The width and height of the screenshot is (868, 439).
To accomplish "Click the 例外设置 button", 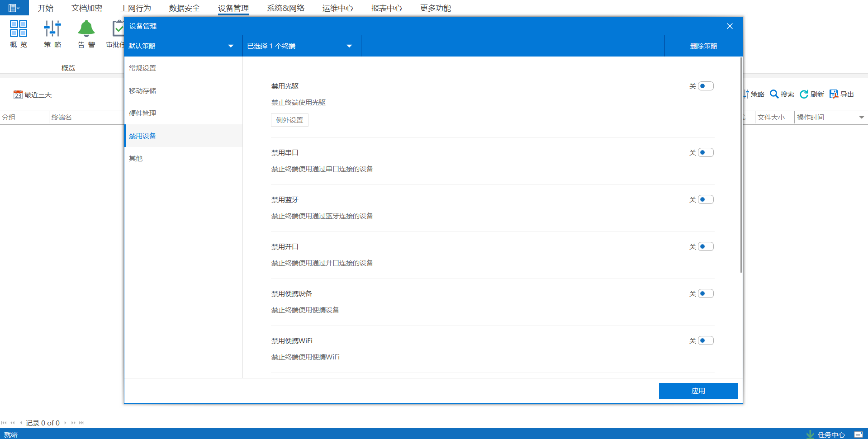I will coord(289,120).
